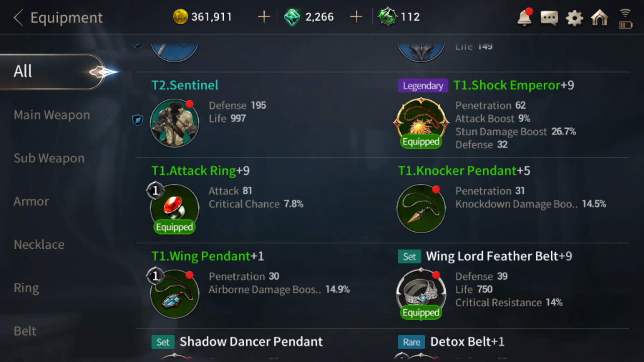644x362 pixels.
Task: Add gems with the plus next to 2,266
Action: click(x=356, y=17)
